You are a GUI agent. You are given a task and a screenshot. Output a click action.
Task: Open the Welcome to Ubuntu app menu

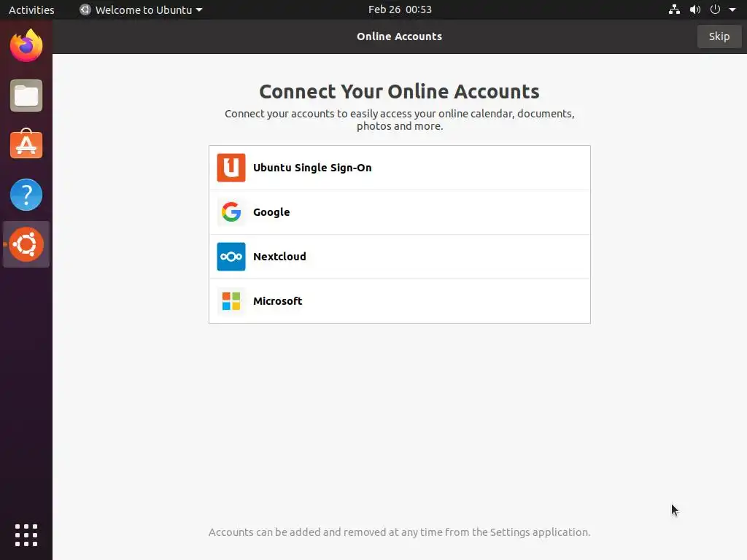[x=141, y=9]
